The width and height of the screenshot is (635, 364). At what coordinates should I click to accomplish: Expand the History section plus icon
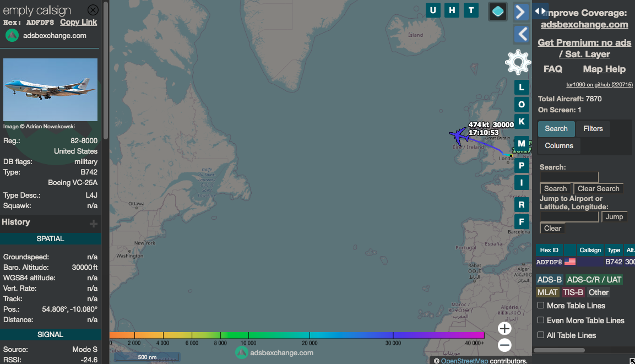coord(94,224)
